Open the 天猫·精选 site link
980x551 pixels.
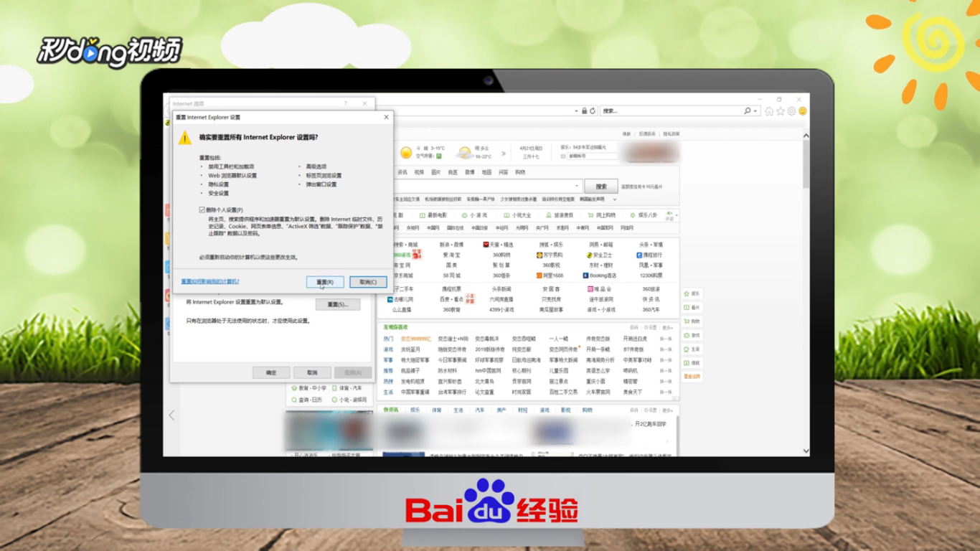tap(497, 245)
